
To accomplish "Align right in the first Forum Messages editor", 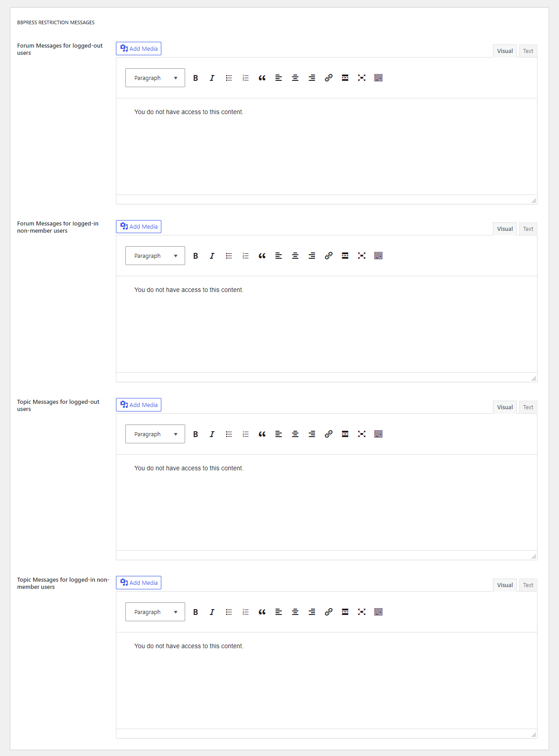I will [312, 78].
